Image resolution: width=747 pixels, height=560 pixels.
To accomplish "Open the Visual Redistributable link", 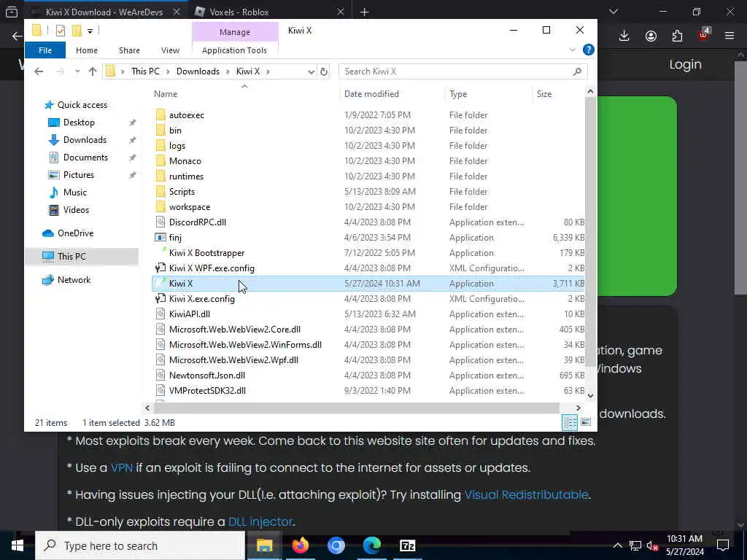I will 526,495.
